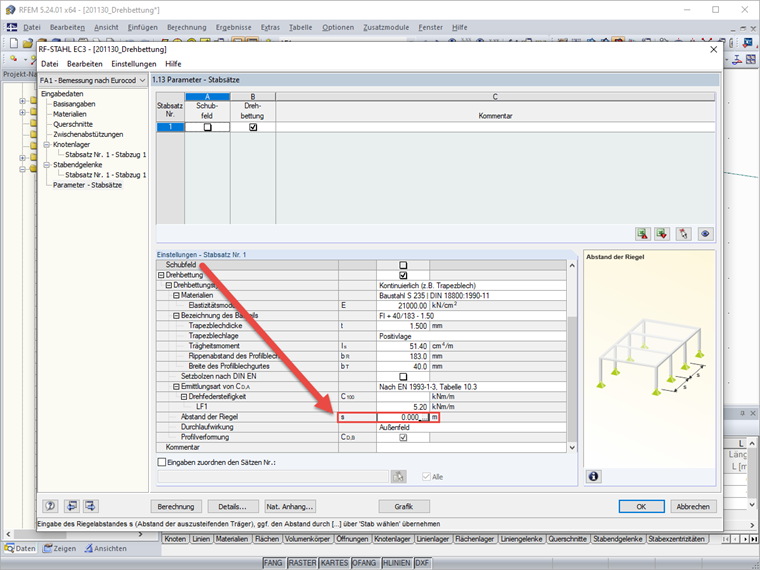Click the Excel export icon with up arrow
The image size is (760, 570).
click(x=643, y=234)
